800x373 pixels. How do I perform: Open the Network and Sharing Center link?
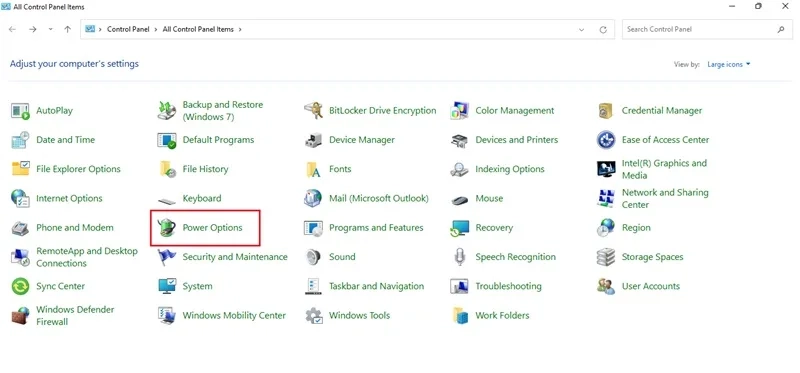[x=665, y=198]
